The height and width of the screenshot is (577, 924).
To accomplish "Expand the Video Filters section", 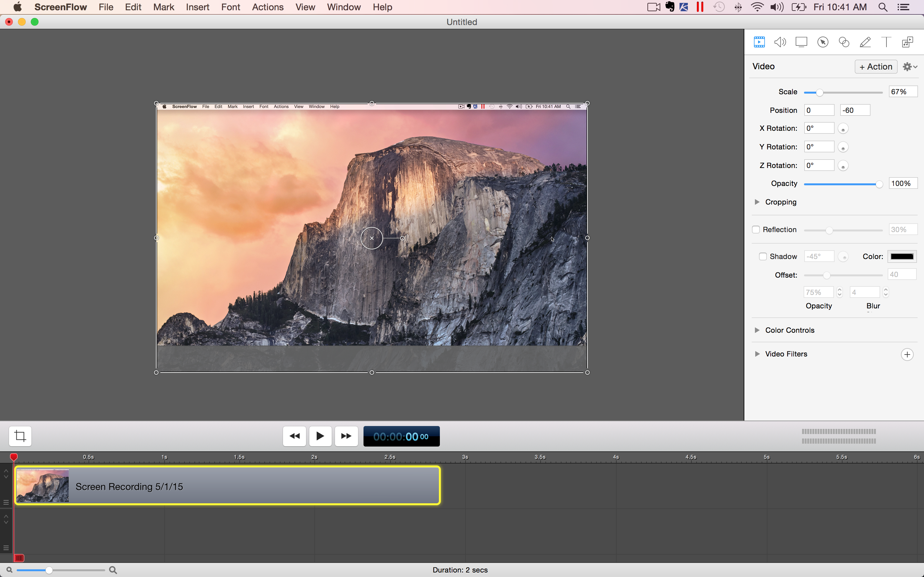I will [x=757, y=354].
